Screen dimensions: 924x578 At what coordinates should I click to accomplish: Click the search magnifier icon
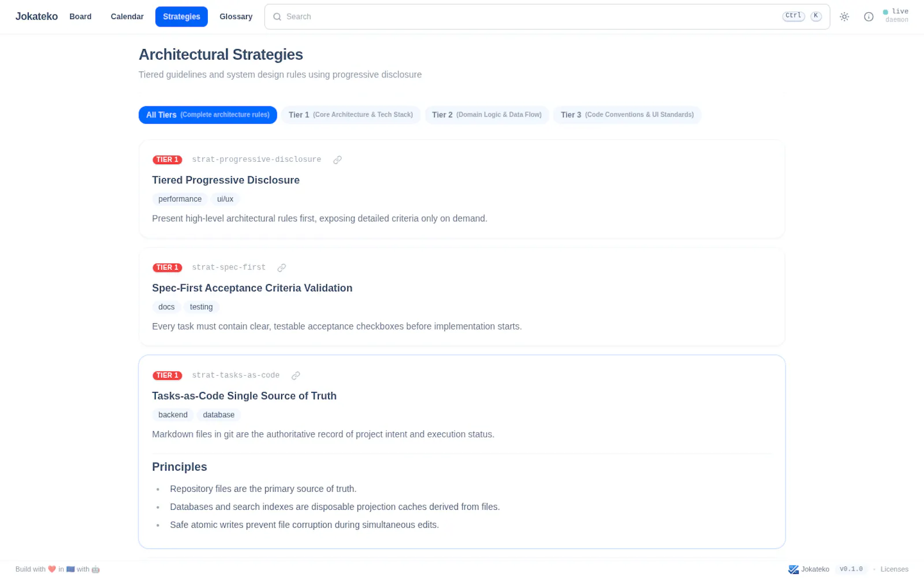tap(277, 17)
